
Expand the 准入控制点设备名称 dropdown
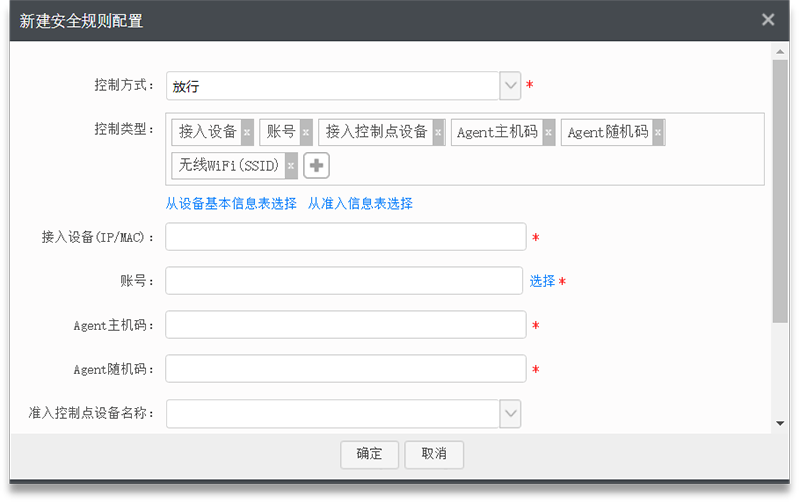pos(510,413)
